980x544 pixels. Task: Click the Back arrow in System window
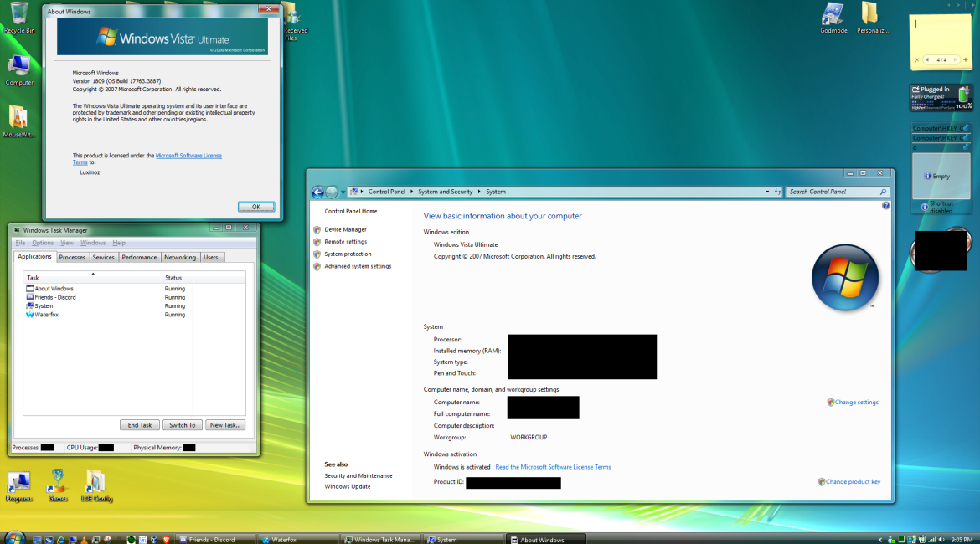[x=317, y=192]
